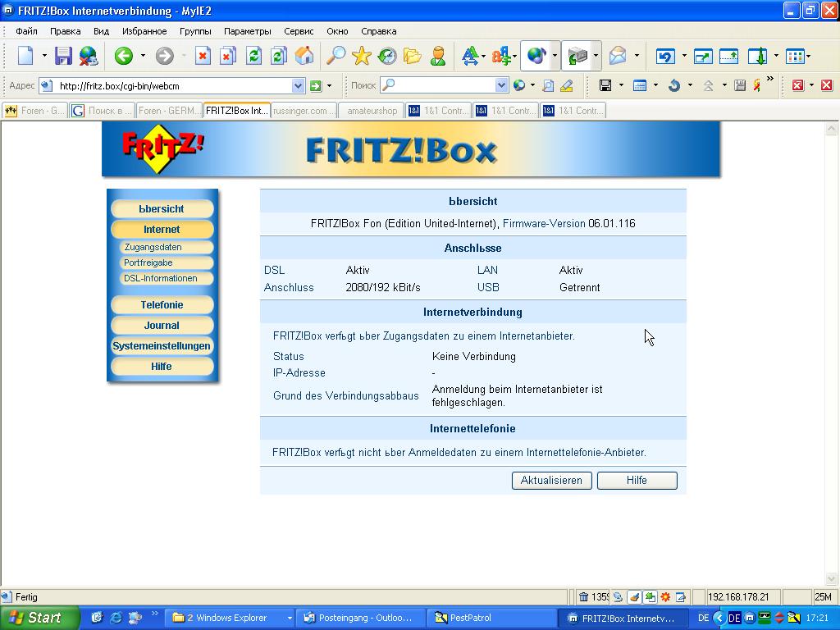Open History with the clock icon
This screenshot has height=630, width=840.
pyautogui.click(x=387, y=55)
